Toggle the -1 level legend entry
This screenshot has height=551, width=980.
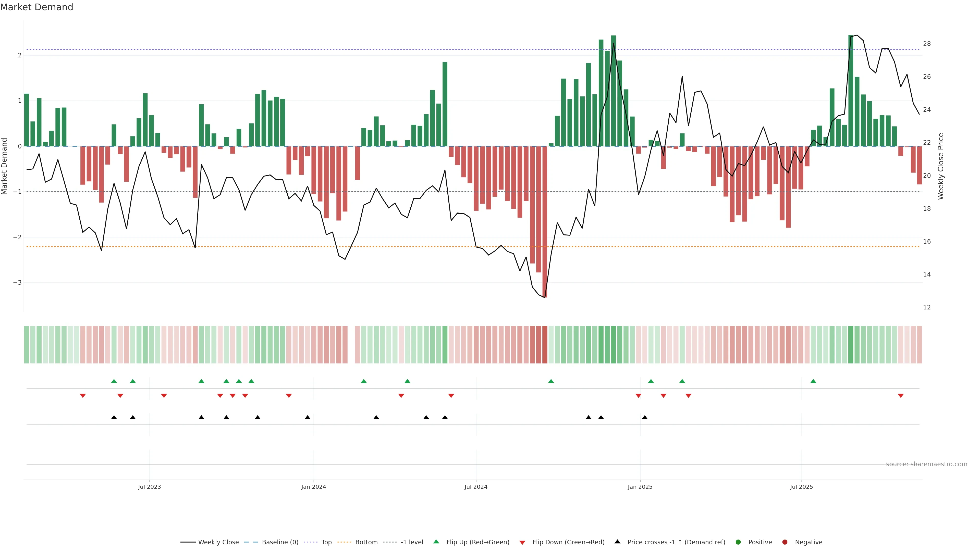pos(412,542)
